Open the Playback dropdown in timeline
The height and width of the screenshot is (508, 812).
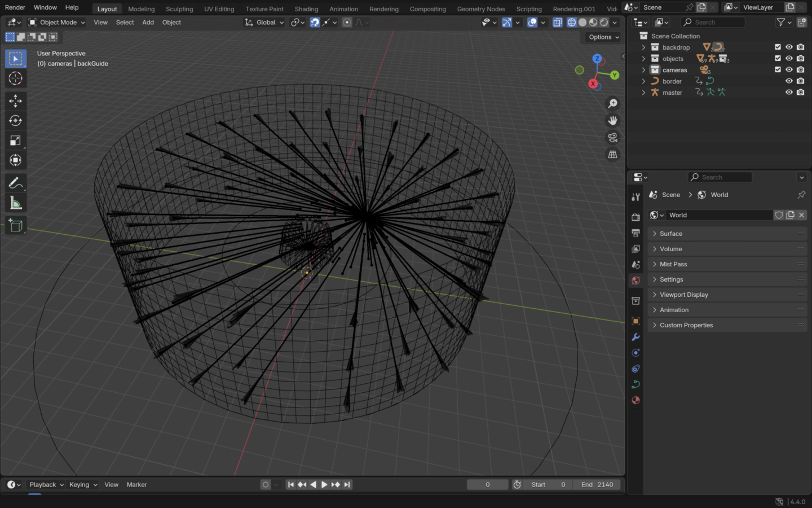pyautogui.click(x=46, y=485)
